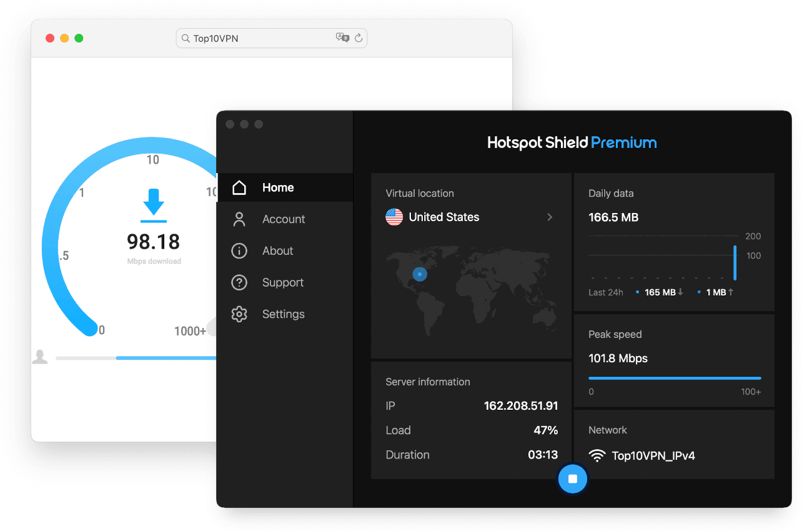Click the connection marker on the world map

click(419, 274)
